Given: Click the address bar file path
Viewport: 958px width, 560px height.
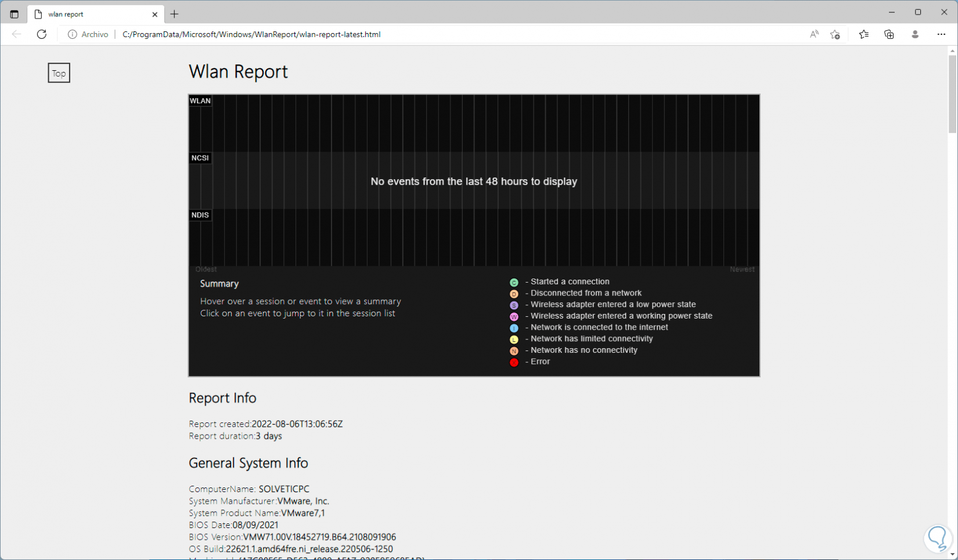Looking at the screenshot, I should coord(251,34).
